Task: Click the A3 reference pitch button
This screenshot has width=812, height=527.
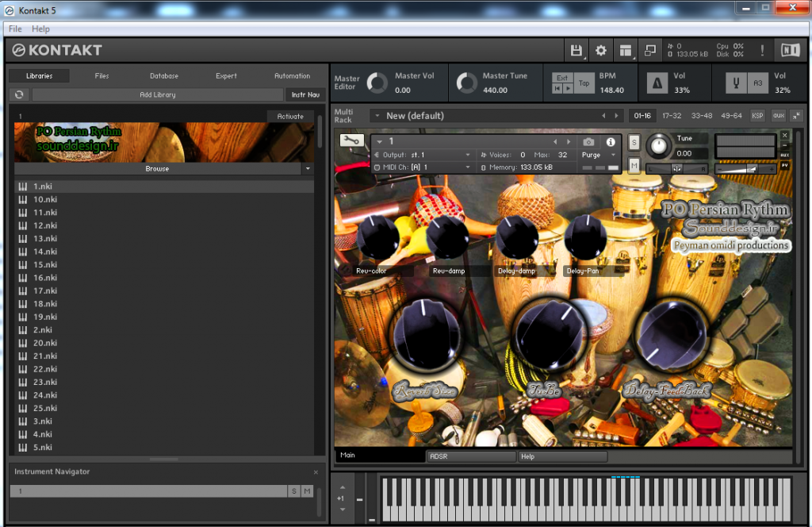Action: (757, 83)
